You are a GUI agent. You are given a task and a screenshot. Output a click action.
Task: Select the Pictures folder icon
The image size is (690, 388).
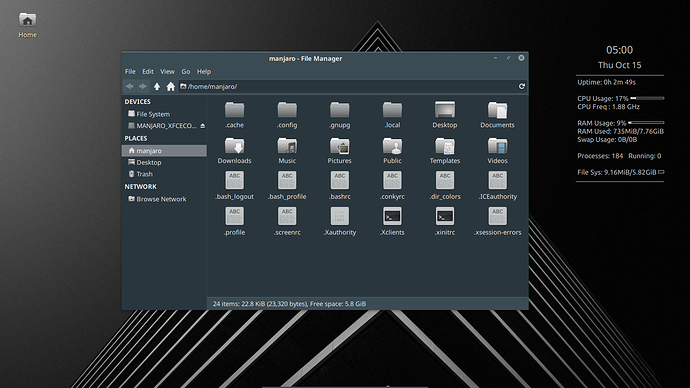coord(339,146)
